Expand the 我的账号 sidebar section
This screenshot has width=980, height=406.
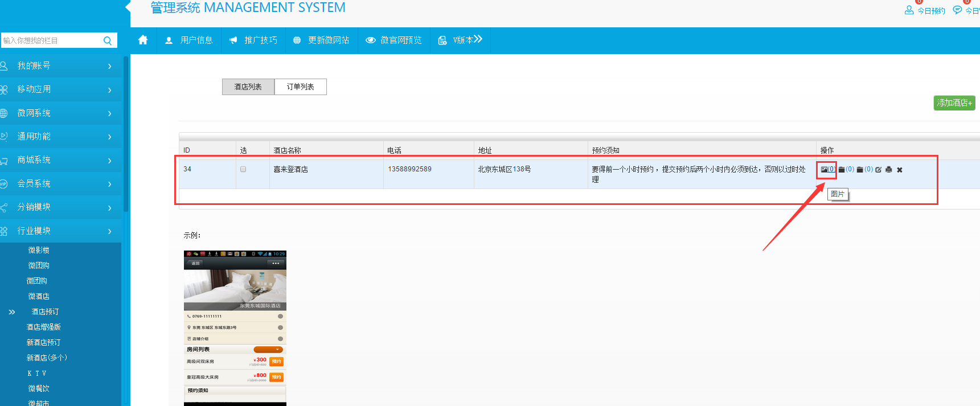pos(57,66)
